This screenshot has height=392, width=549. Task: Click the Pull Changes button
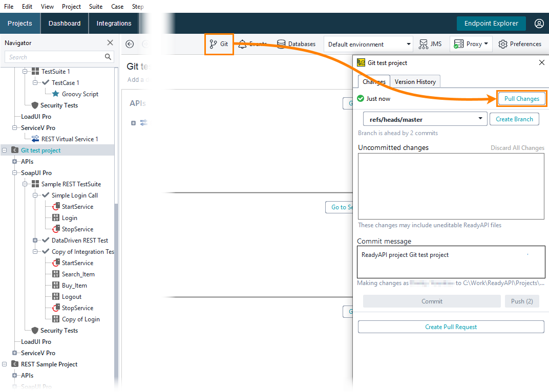(x=521, y=99)
